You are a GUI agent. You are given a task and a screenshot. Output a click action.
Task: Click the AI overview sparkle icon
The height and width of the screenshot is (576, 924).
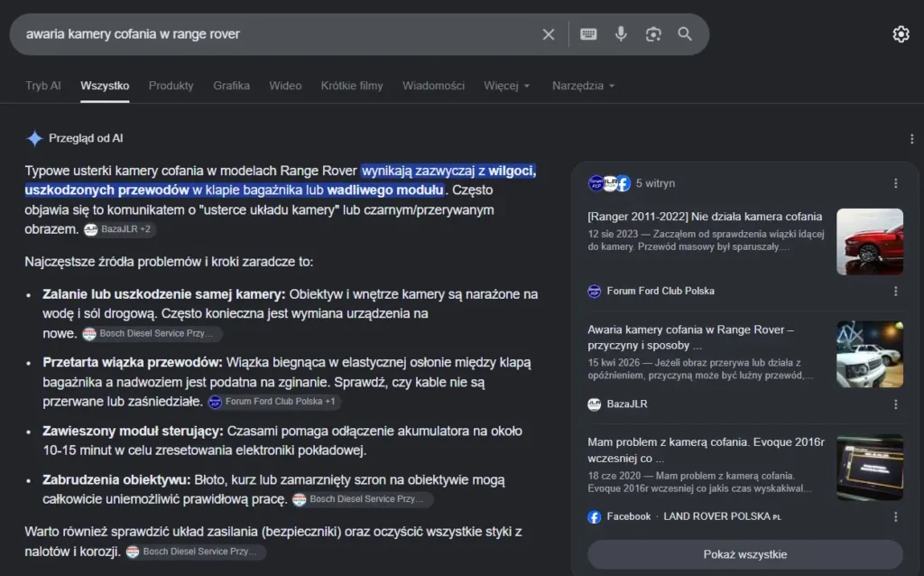35,138
